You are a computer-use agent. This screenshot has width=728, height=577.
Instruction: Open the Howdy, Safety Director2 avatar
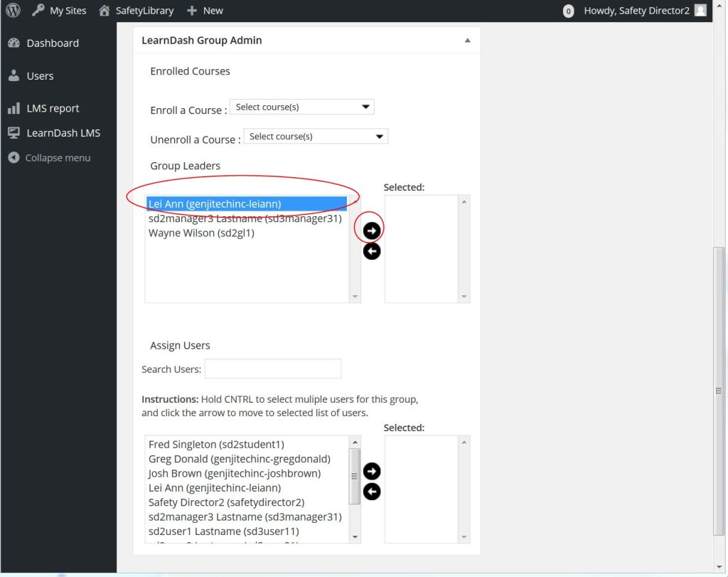(700, 11)
